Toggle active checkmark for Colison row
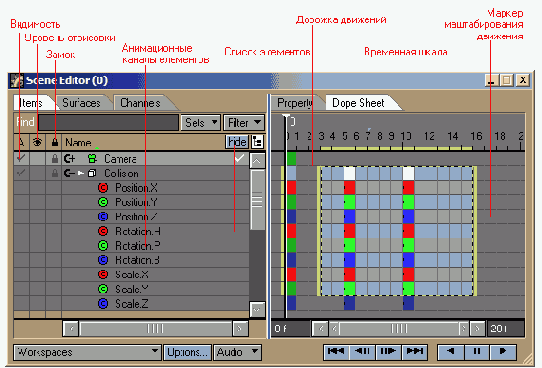The image size is (542, 368). pos(21,173)
